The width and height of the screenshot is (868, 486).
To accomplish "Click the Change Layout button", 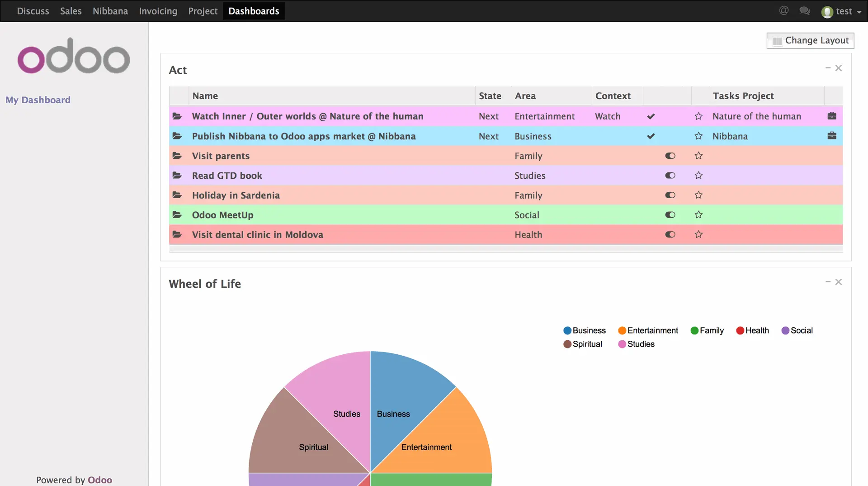I will (810, 41).
